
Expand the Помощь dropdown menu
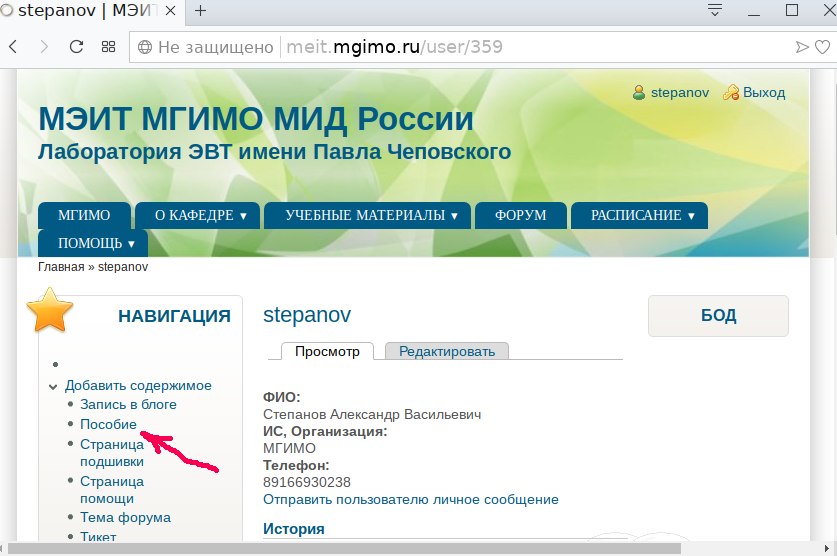[93, 243]
